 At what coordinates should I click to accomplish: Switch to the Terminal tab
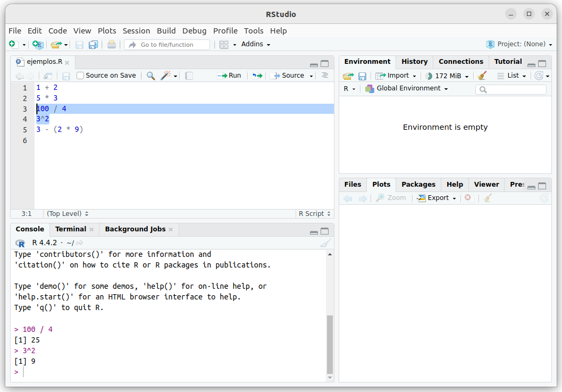(71, 229)
